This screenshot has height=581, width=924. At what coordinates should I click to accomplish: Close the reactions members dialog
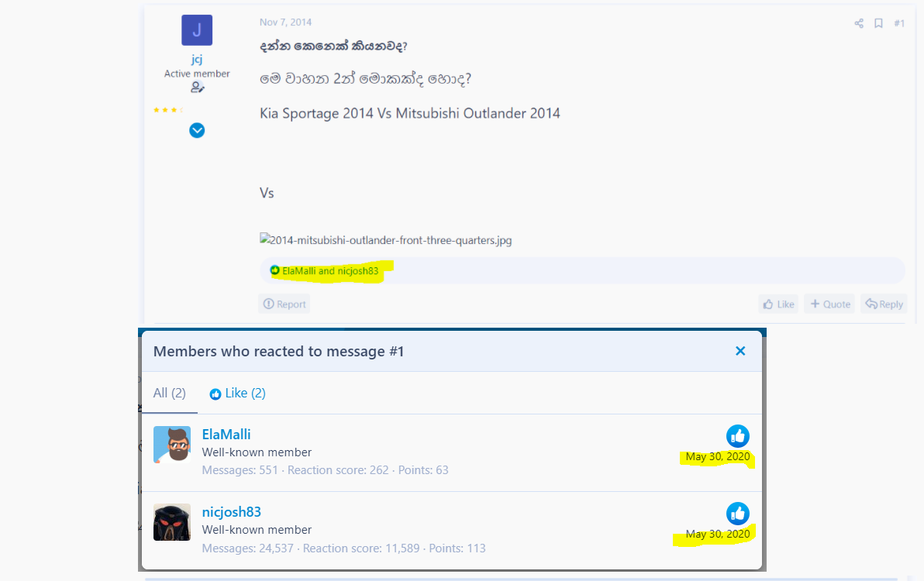click(740, 351)
